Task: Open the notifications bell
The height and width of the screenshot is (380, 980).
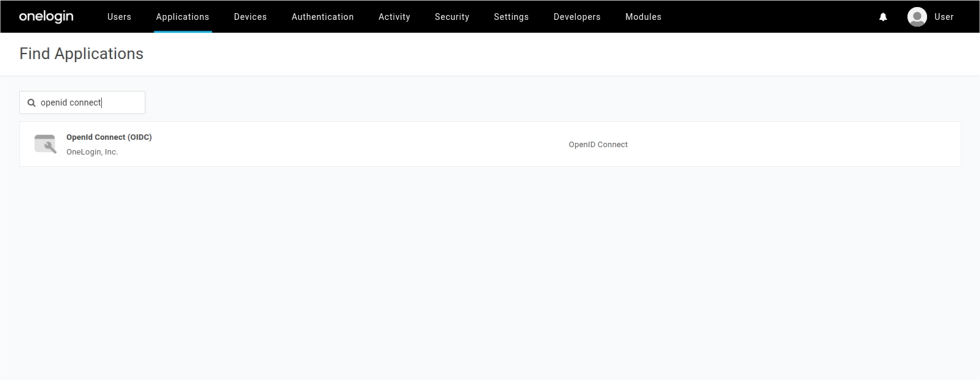Action: (x=883, y=17)
